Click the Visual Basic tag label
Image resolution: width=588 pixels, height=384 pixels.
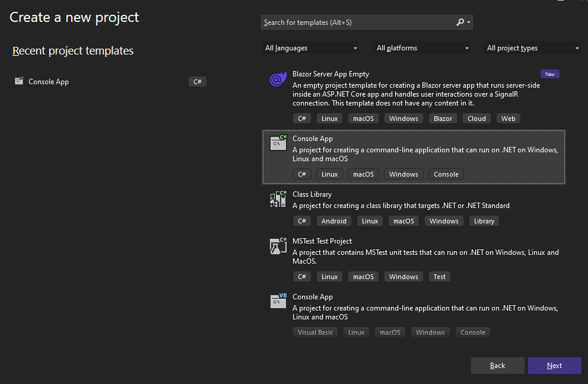pos(315,332)
